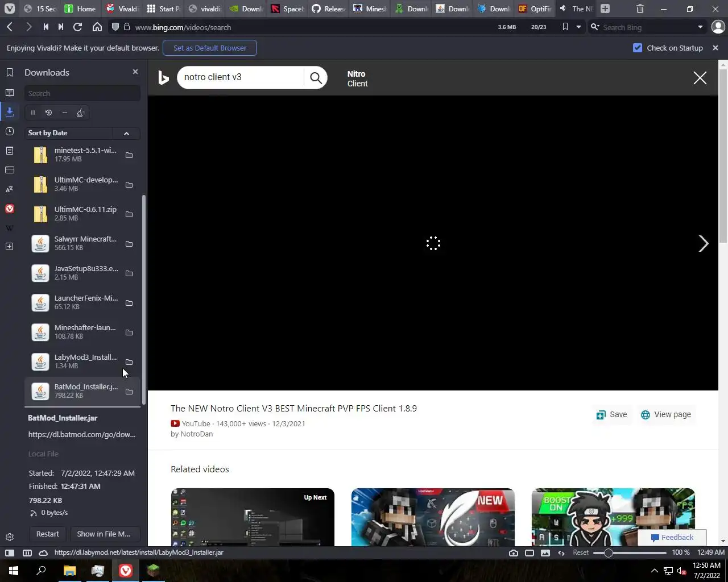
Task: Reset the page zoom level
Action: (581, 552)
